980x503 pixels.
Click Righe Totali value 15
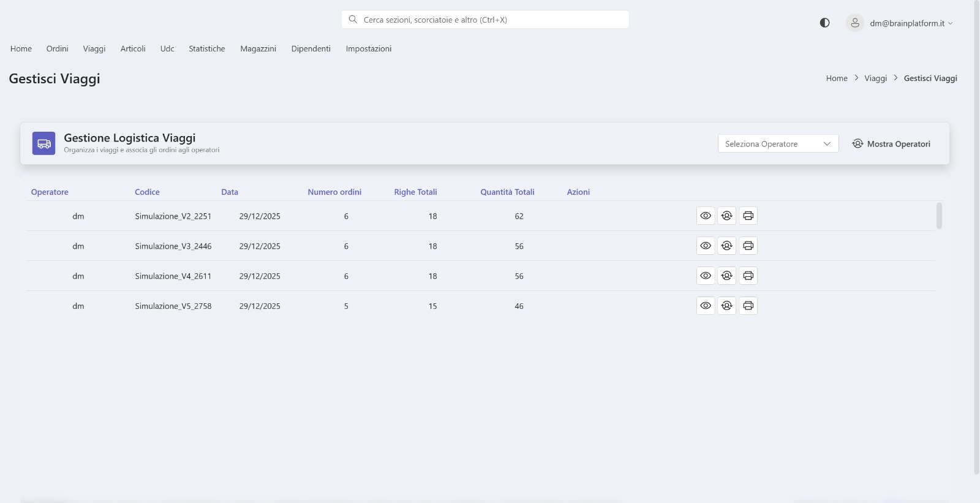click(432, 306)
